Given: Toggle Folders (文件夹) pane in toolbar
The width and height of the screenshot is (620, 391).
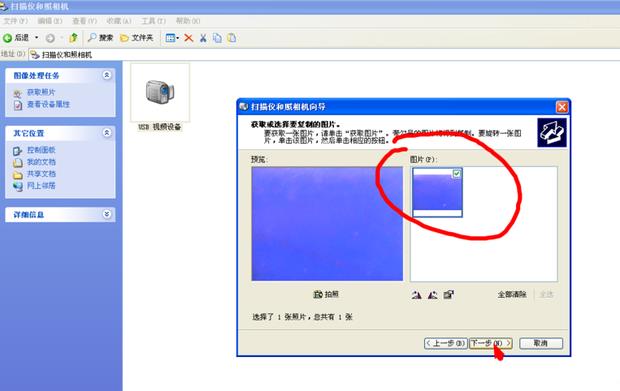Looking at the screenshot, I should tap(136, 38).
